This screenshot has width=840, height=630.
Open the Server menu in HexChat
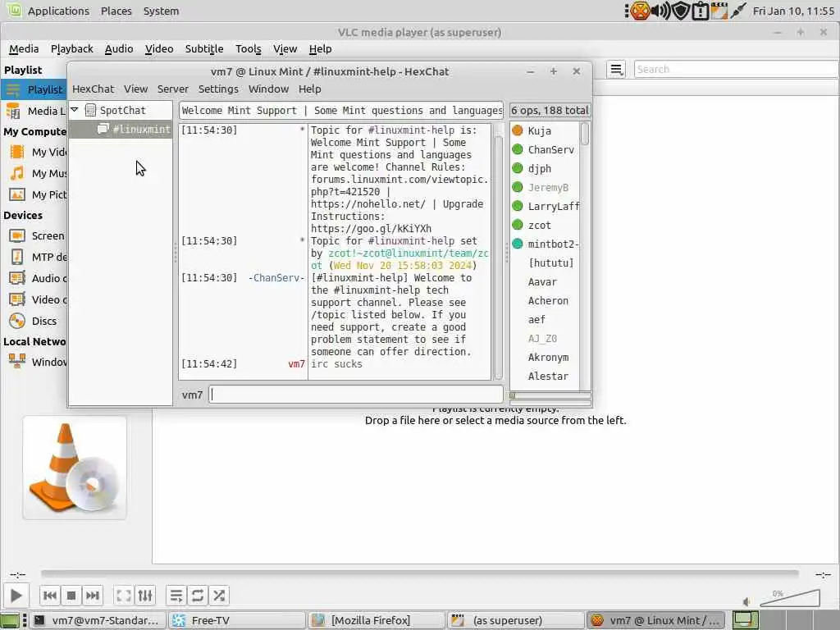pyautogui.click(x=172, y=89)
